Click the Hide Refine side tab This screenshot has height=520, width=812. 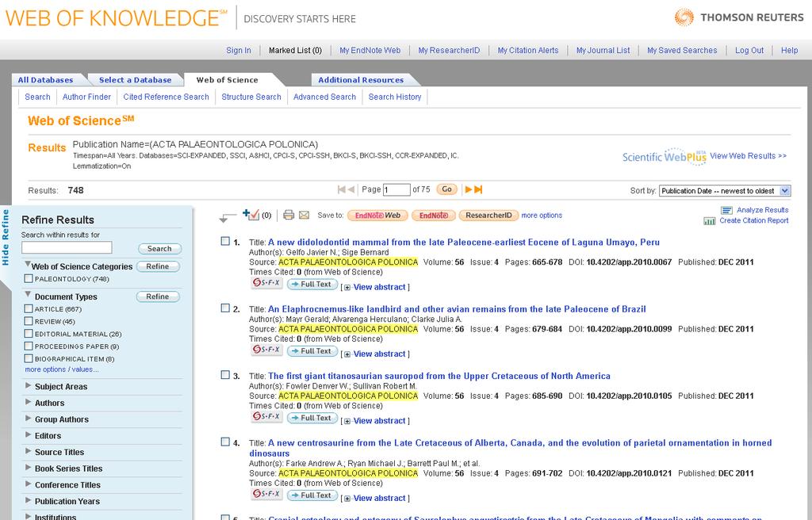pos(6,237)
